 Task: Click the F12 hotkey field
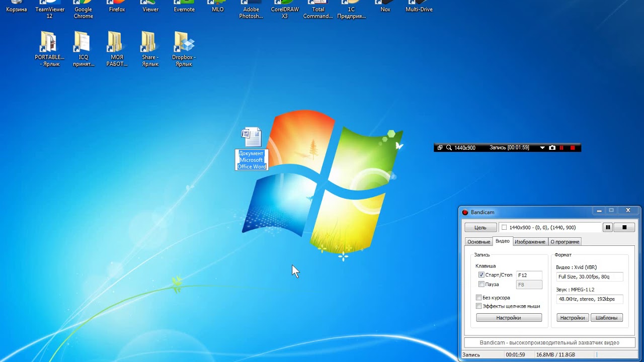tap(529, 275)
